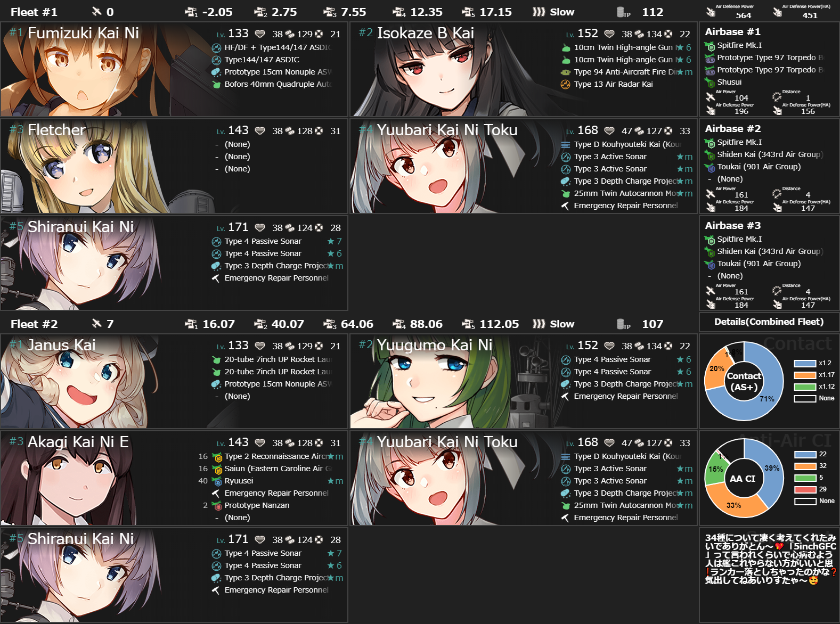Click the Prototype Nanzan icon
The width and height of the screenshot is (840, 624).
[217, 505]
